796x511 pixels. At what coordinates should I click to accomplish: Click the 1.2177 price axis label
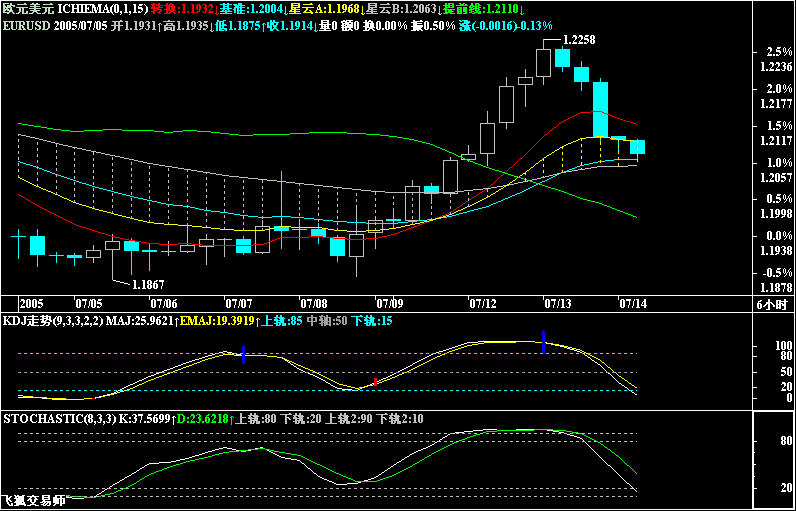tap(778, 104)
